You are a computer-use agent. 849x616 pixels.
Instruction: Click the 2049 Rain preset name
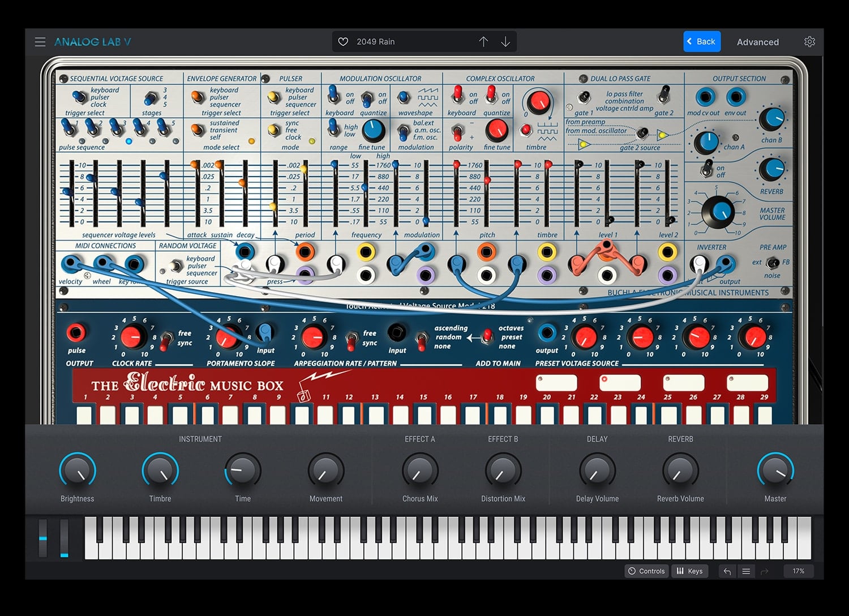(x=376, y=42)
